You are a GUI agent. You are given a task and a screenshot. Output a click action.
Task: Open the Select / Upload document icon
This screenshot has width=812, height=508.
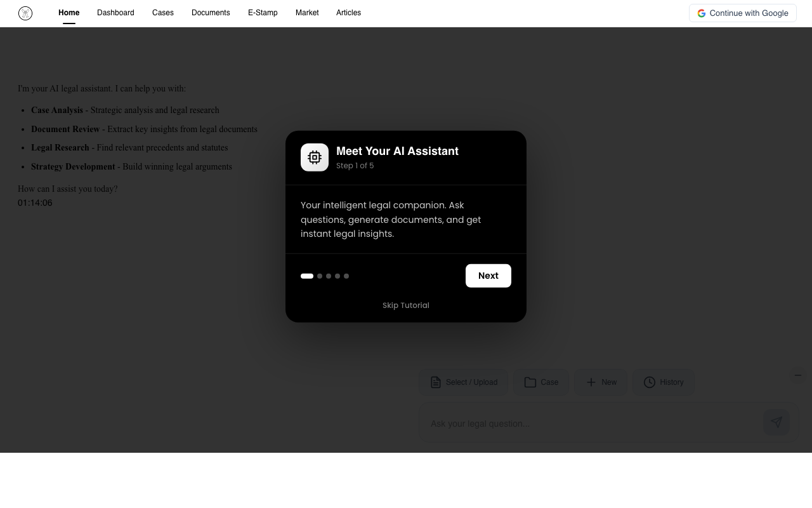pyautogui.click(x=436, y=382)
